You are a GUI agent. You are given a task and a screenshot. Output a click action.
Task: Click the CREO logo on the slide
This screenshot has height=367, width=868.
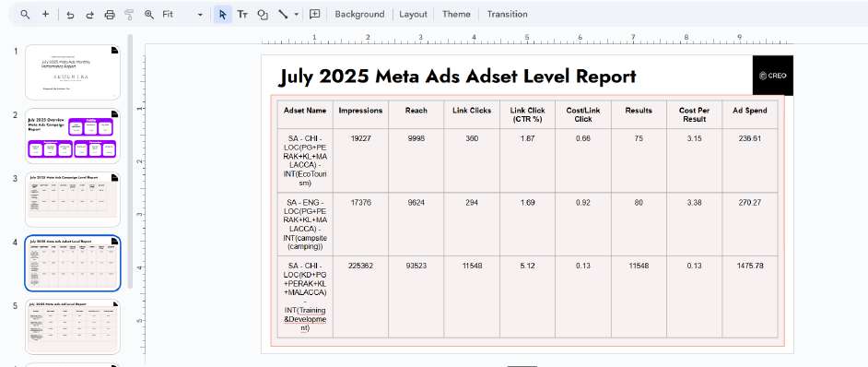[773, 76]
